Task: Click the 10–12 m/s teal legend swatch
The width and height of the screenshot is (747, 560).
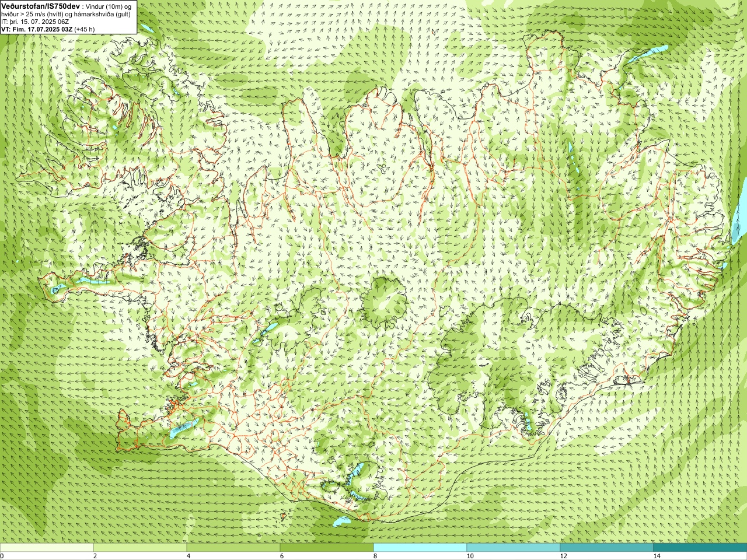Action: pyautogui.click(x=514, y=548)
